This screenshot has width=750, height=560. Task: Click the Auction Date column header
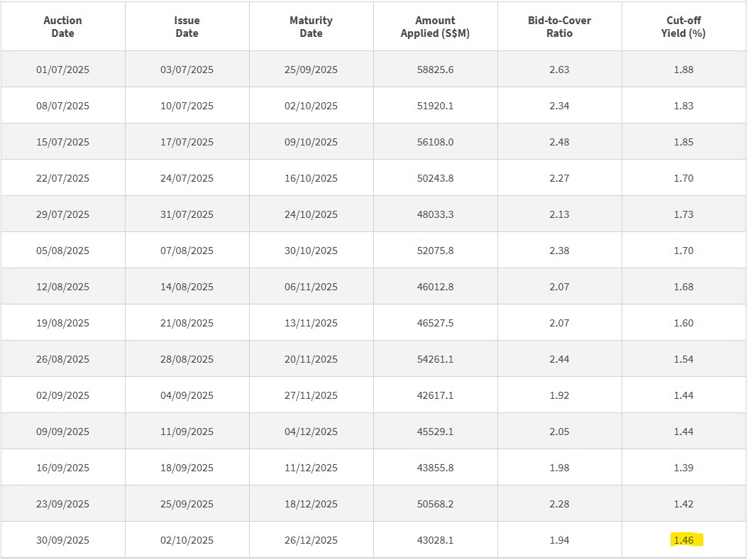62,27
